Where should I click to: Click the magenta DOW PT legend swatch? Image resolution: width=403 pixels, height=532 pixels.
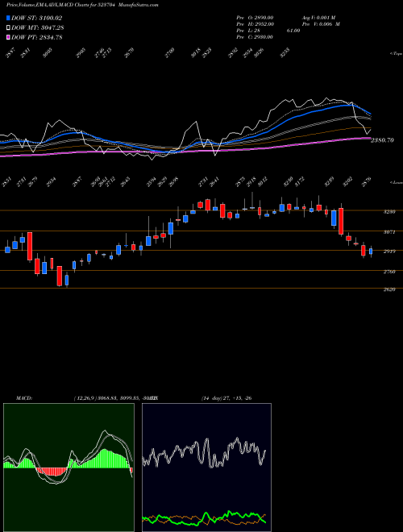tap(8, 38)
